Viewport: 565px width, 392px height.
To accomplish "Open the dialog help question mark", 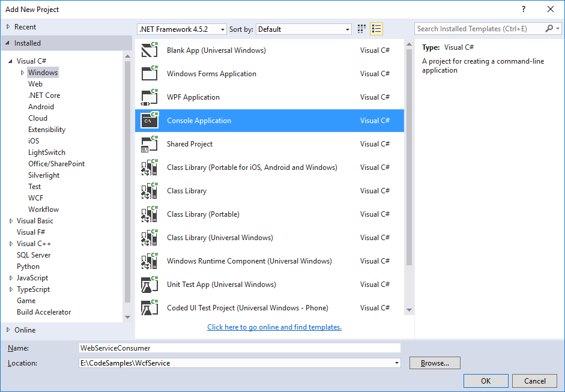I will (x=524, y=10).
